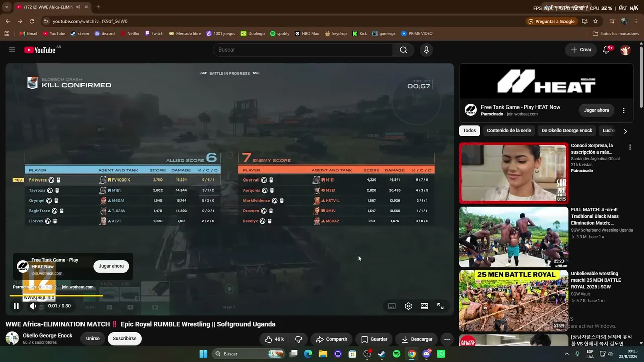Click the Suscribirse button
644x362 pixels.
[125, 339]
